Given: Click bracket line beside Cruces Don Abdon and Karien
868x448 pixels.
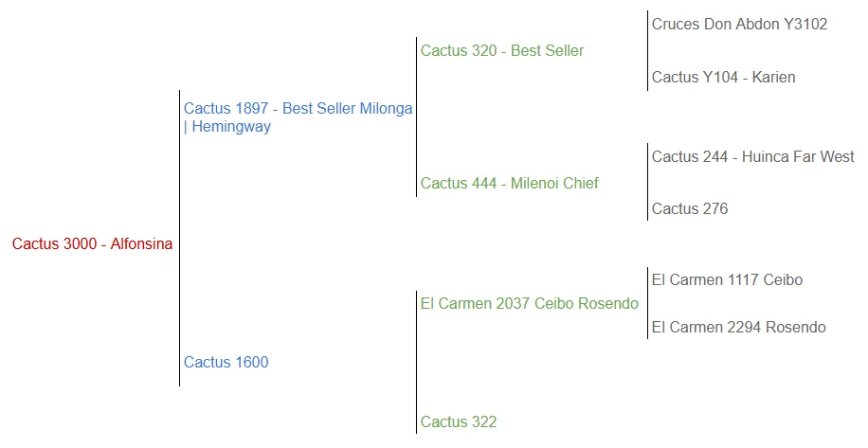Looking at the screenshot, I should [647, 51].
